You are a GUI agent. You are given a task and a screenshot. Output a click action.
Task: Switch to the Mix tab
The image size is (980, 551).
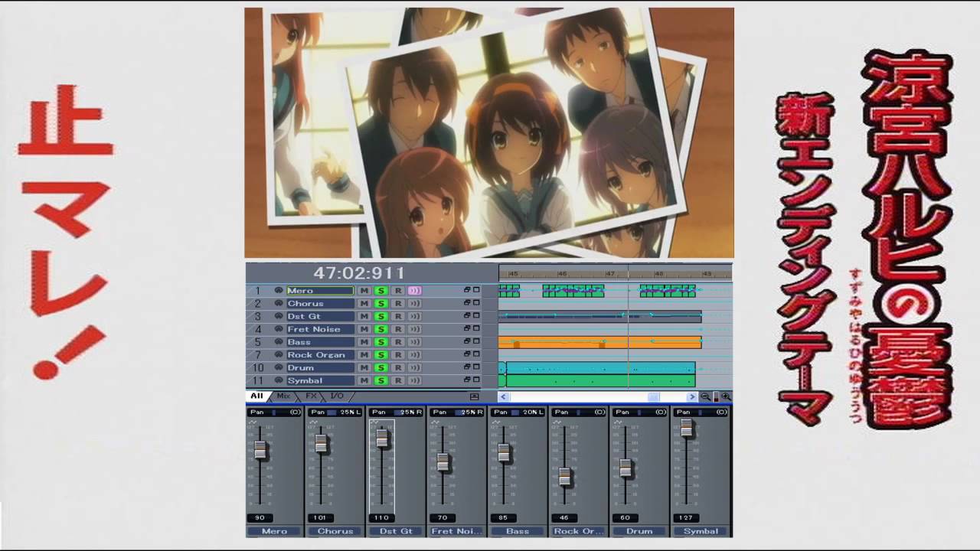click(283, 396)
